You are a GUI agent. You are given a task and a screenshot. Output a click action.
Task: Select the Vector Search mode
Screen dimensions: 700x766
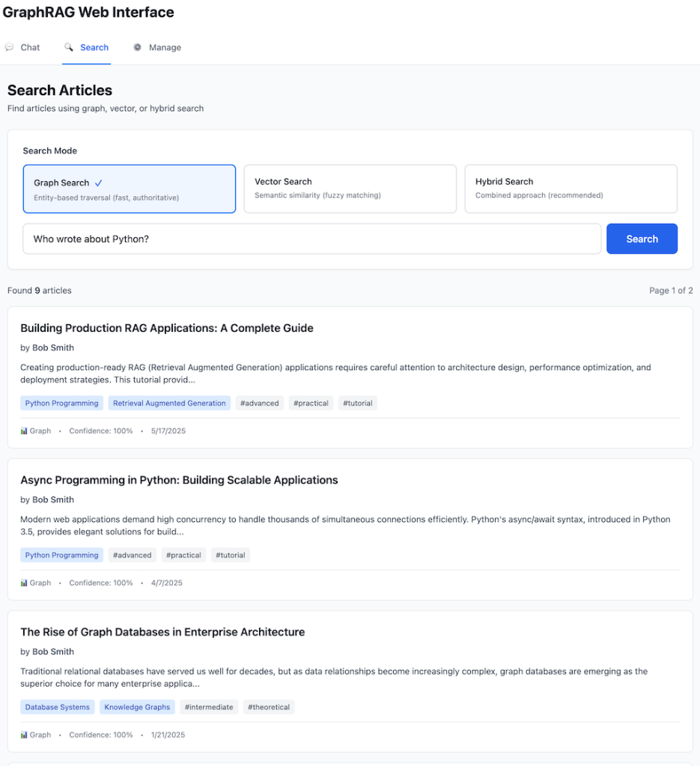point(350,189)
